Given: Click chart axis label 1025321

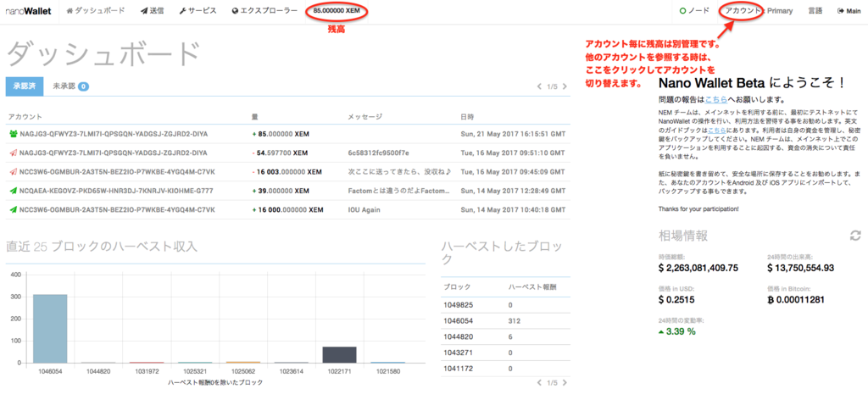Looking at the screenshot, I should [195, 372].
